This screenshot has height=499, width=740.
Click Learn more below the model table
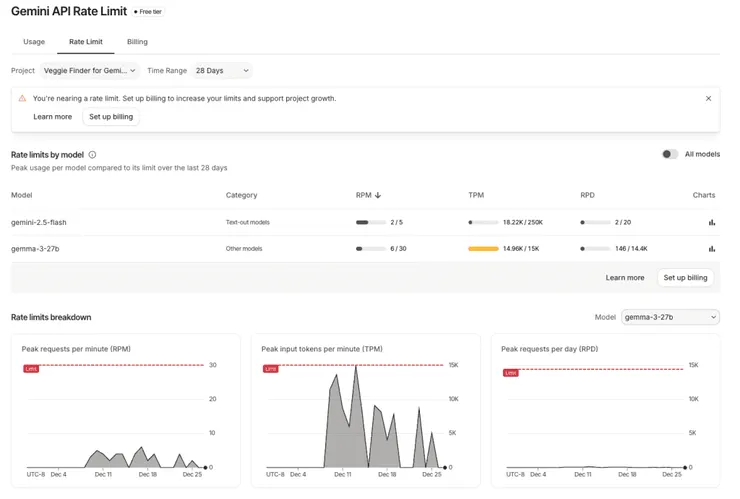pos(625,278)
